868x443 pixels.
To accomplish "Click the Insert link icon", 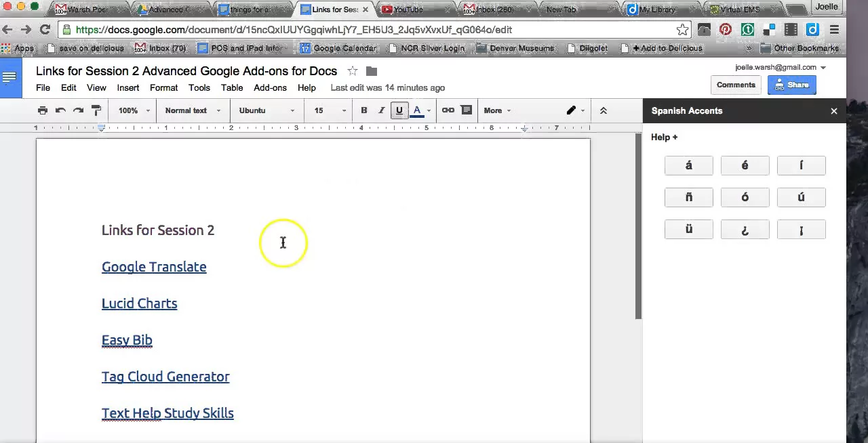I will click(448, 110).
